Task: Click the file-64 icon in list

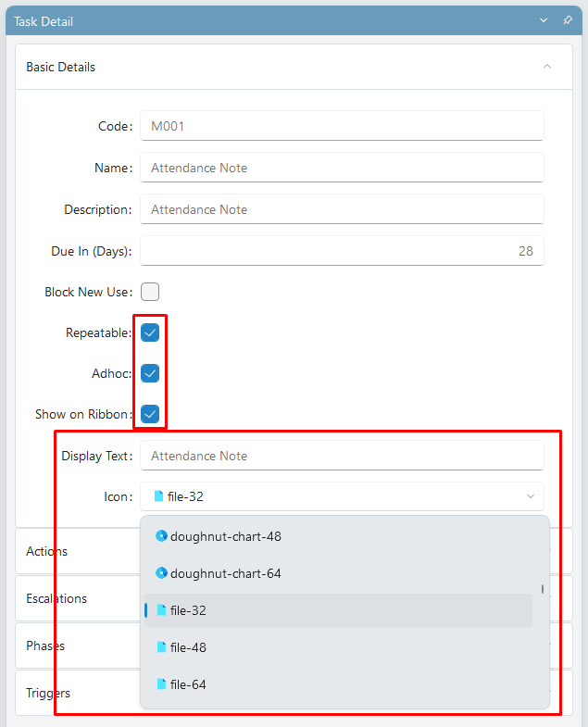Action: [161, 683]
